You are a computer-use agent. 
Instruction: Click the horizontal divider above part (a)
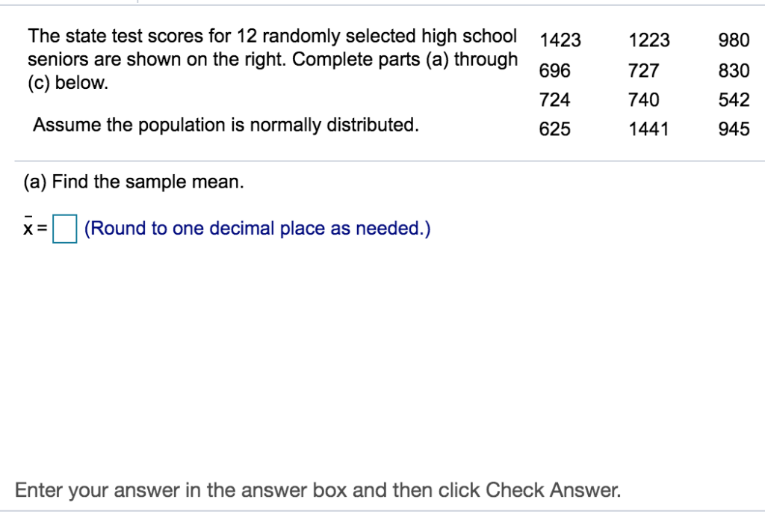[x=382, y=158]
